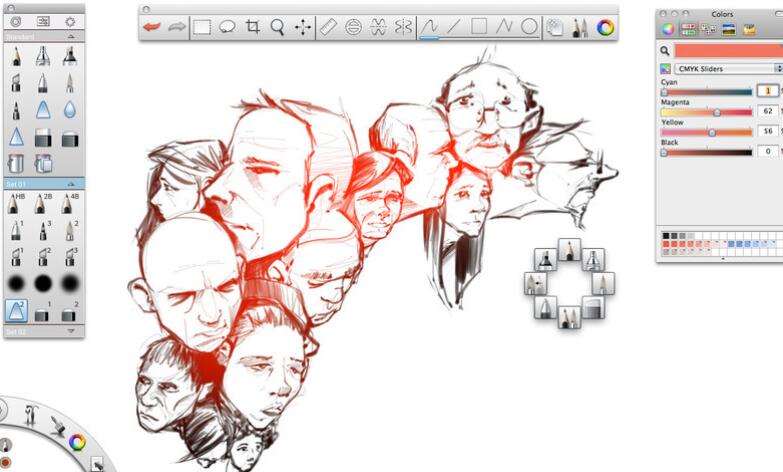
Task: Select the 2B pencil in Set 01
Action: (x=43, y=203)
